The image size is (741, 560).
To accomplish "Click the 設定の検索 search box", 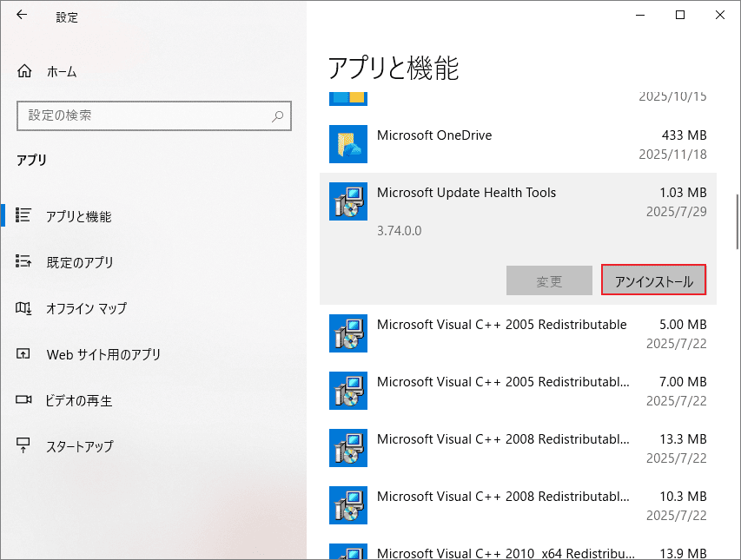I will (154, 115).
